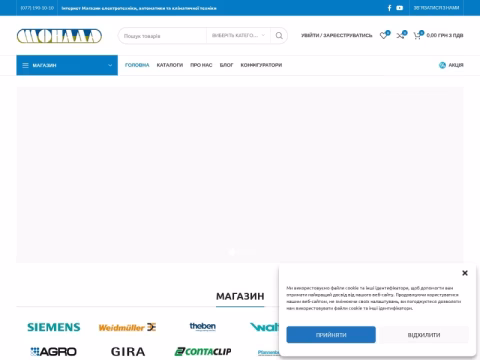Open the Siemens brand logo
Screen dimensions: 480x360
[54, 327]
